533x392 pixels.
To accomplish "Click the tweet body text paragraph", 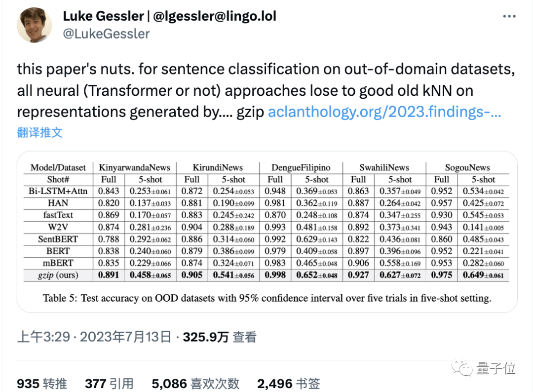I will click(266, 90).
